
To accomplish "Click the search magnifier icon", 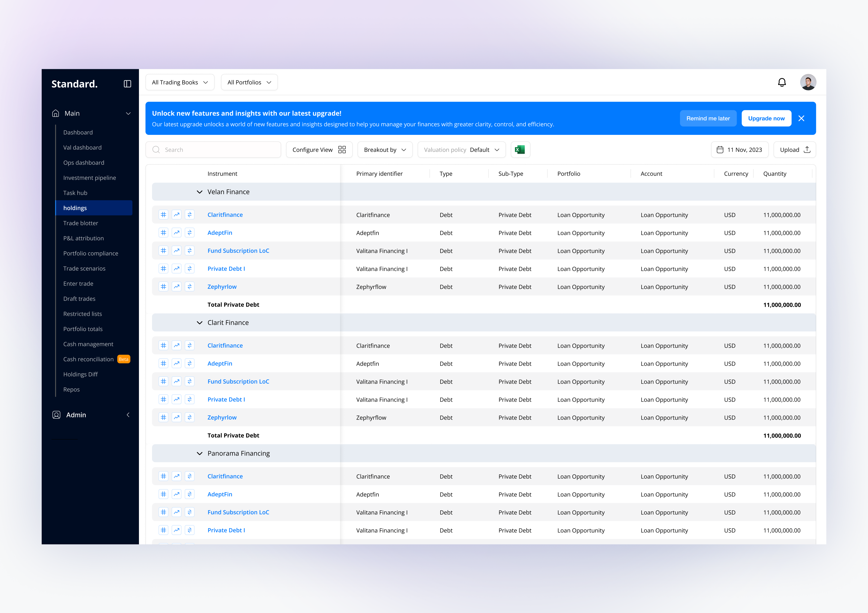I will pos(156,149).
